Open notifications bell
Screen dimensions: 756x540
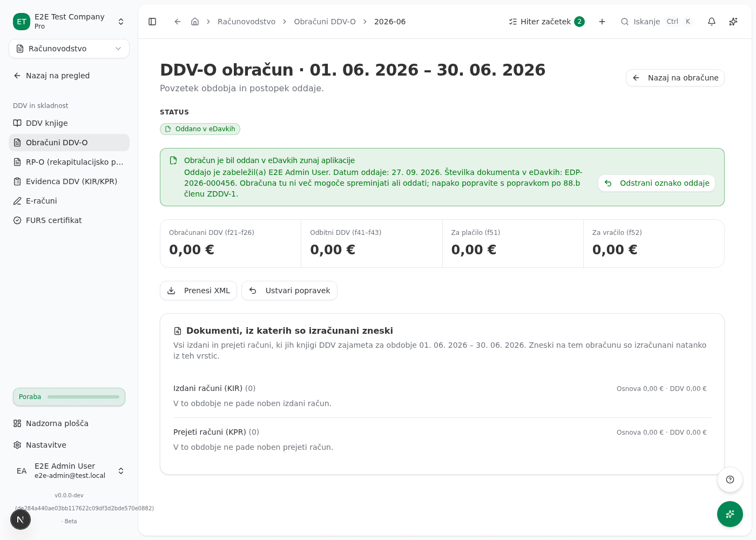[x=712, y=22]
